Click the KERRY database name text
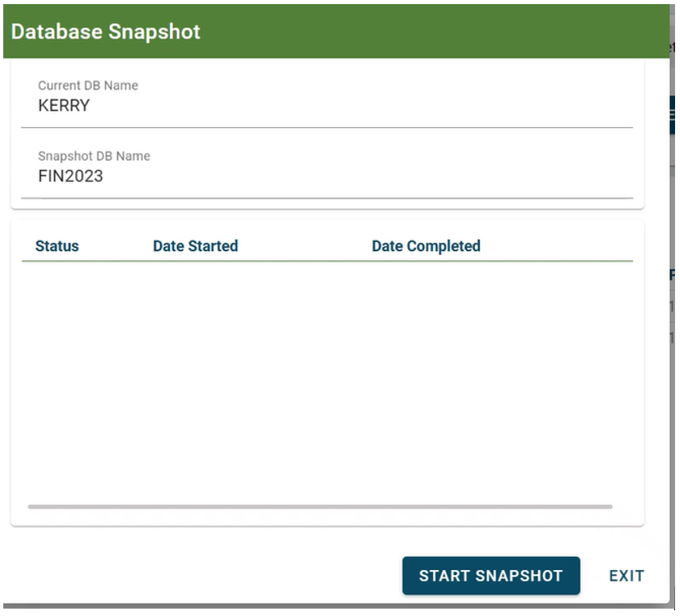The width and height of the screenshot is (680, 616). click(x=64, y=106)
